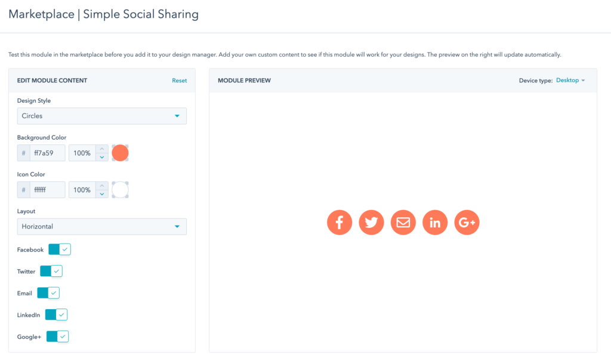Open the Icon Color white swatch
The height and width of the screenshot is (364, 611).
pos(120,190)
